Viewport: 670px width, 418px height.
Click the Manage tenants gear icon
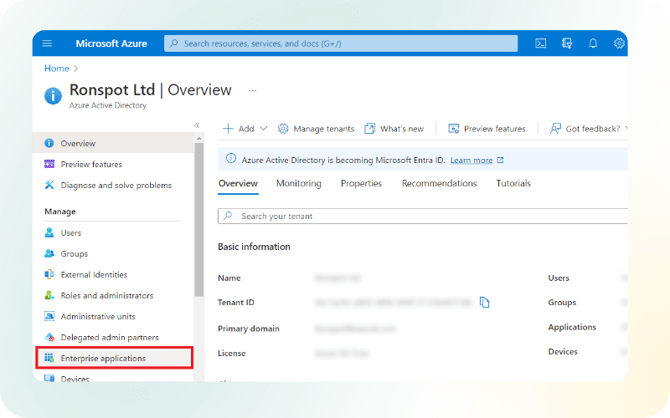[x=283, y=129]
